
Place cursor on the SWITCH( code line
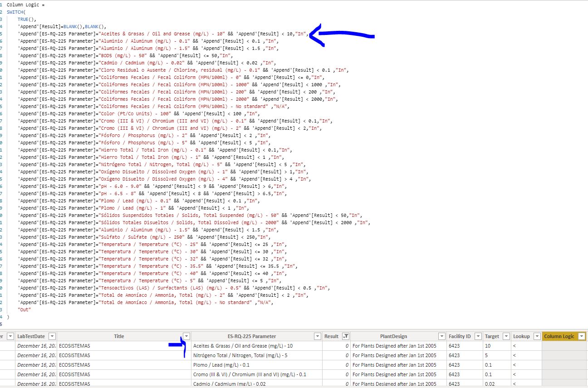(x=16, y=12)
